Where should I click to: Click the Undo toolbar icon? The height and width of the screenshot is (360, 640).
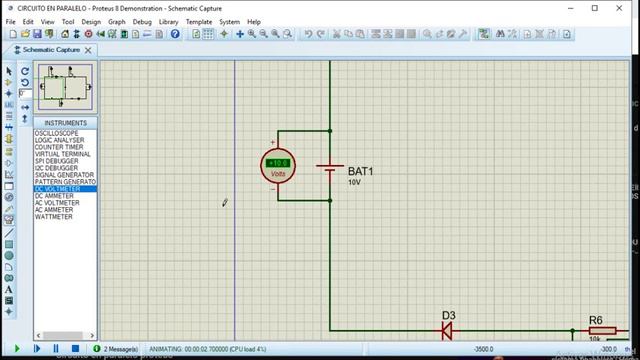coord(309,34)
